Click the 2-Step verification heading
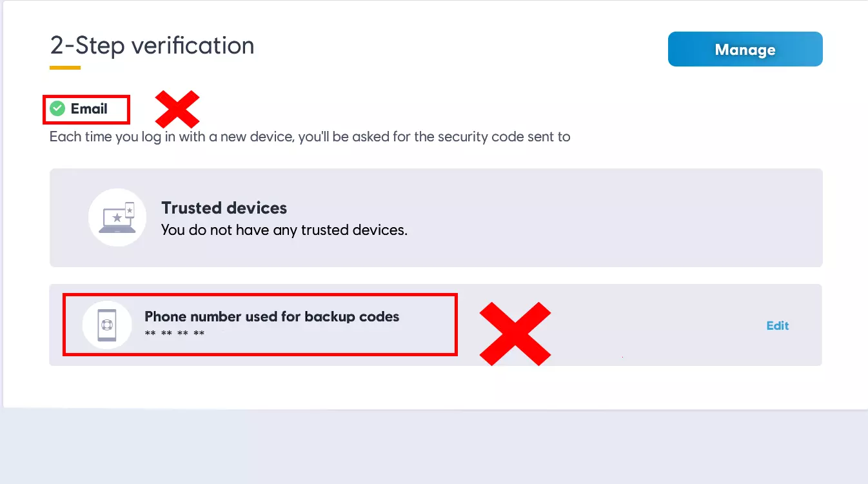Screen dimensions: 868x484 [152, 46]
